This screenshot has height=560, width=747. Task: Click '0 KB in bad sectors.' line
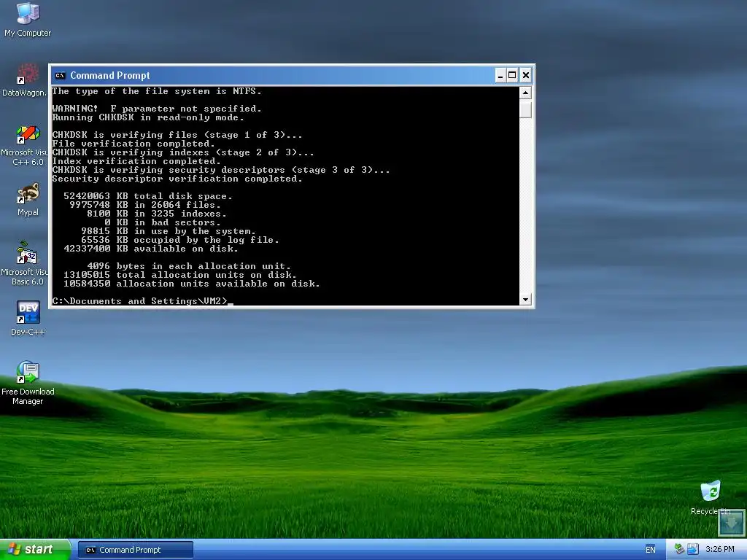click(163, 222)
